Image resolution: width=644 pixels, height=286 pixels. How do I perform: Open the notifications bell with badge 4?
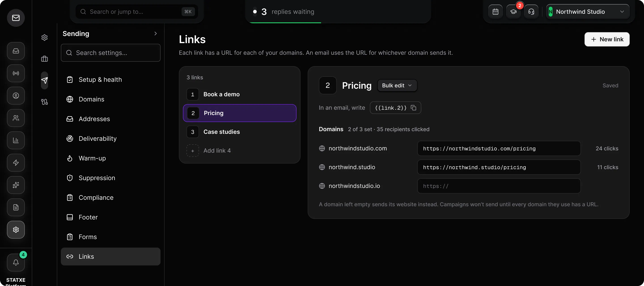coord(16,263)
